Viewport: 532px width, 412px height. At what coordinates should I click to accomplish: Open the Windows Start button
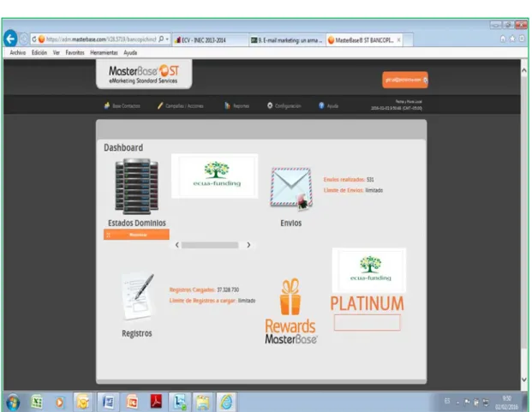click(x=13, y=403)
